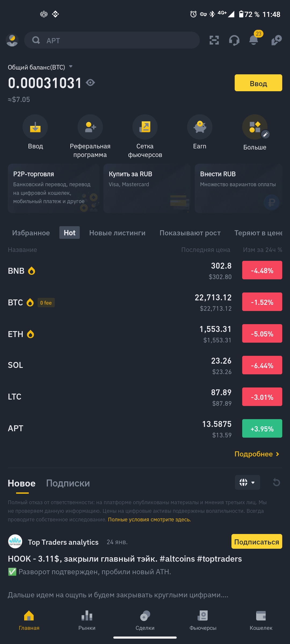Open Реферальная программа shortcut icon
This screenshot has width=290, height=644.
(x=90, y=127)
